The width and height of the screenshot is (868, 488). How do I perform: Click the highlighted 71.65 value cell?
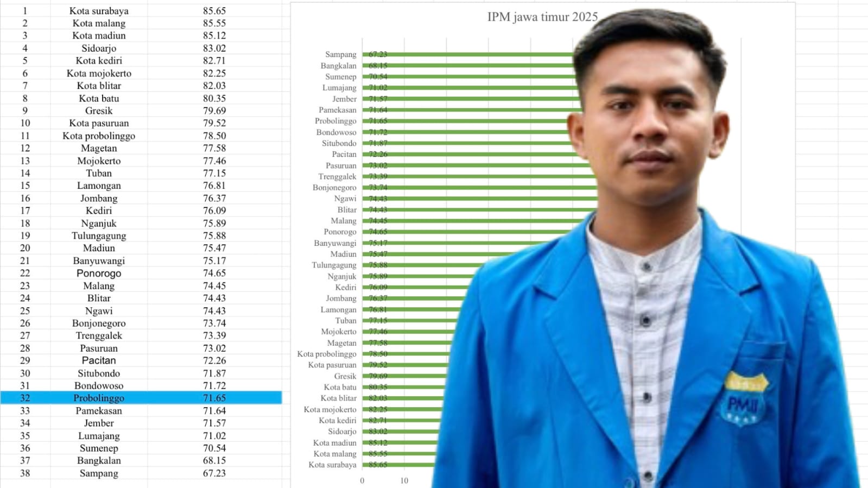pos(214,398)
